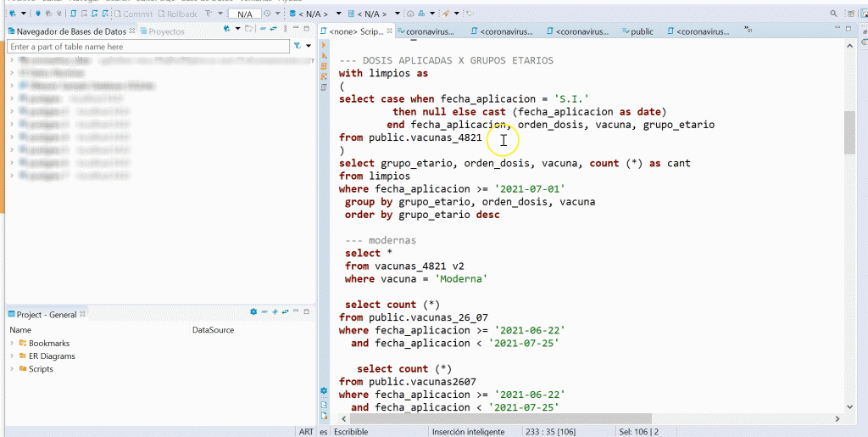868x437 pixels.
Task: Click the table name search field
Action: pyautogui.click(x=148, y=47)
